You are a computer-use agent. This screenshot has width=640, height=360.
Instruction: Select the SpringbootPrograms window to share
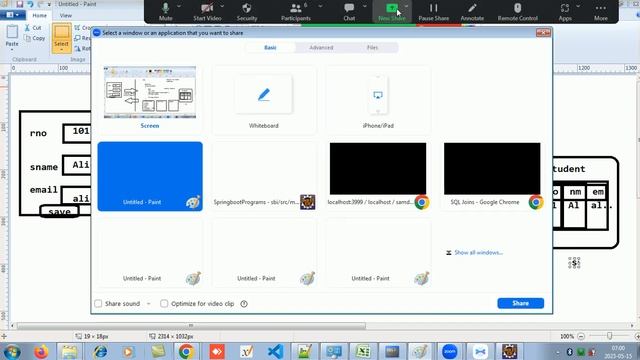click(264, 176)
